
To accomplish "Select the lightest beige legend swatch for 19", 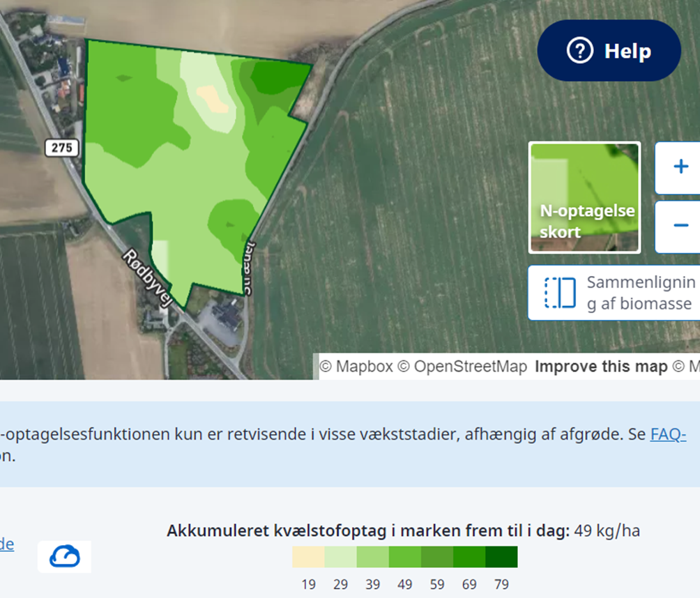I will (x=308, y=557).
